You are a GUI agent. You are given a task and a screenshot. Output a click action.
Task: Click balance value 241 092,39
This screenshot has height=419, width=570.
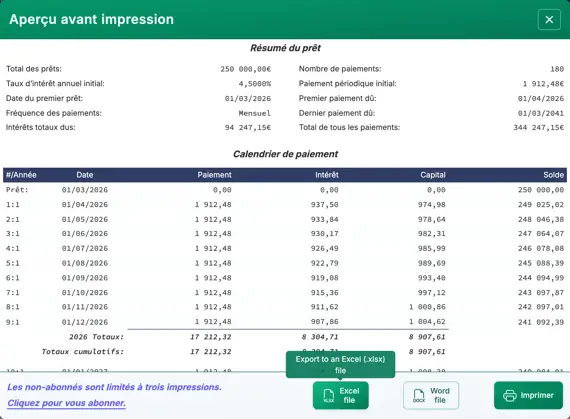coord(541,322)
